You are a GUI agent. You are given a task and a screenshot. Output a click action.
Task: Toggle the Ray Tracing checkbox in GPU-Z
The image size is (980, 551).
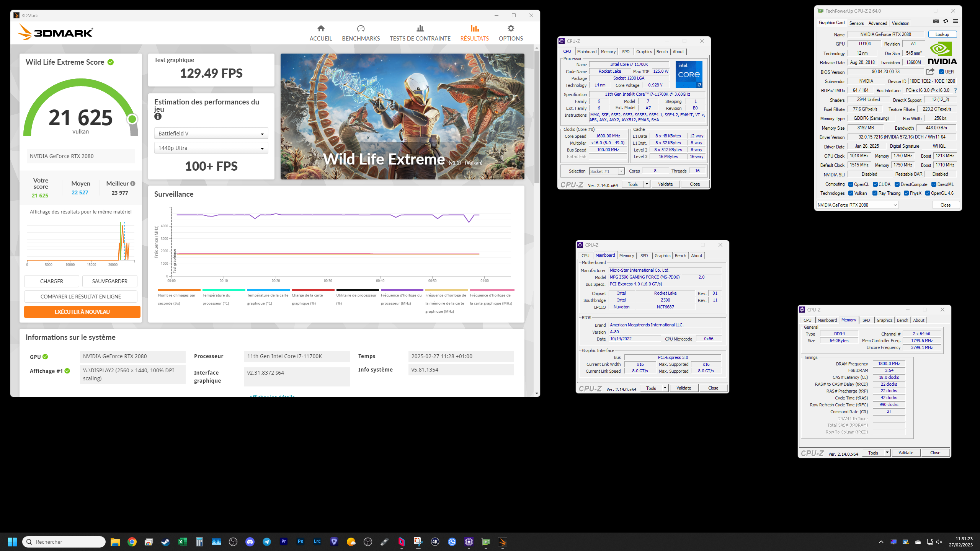pos(875,193)
